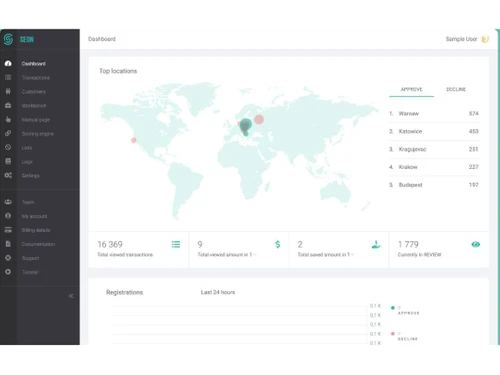The image size is (500, 375).
Task: Expand the Total viewed amount currency dropdown
Action: pos(255,255)
